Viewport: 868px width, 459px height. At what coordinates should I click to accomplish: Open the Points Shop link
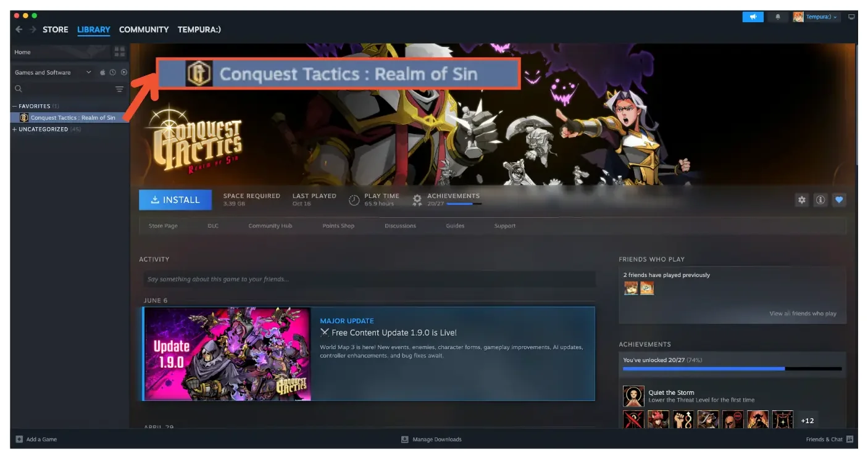coord(338,226)
